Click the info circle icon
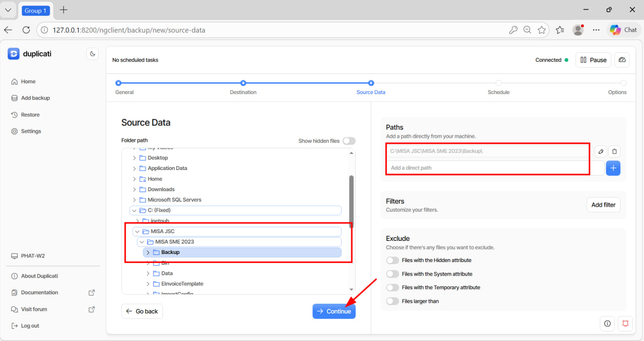The width and height of the screenshot is (644, 341). coord(607,323)
